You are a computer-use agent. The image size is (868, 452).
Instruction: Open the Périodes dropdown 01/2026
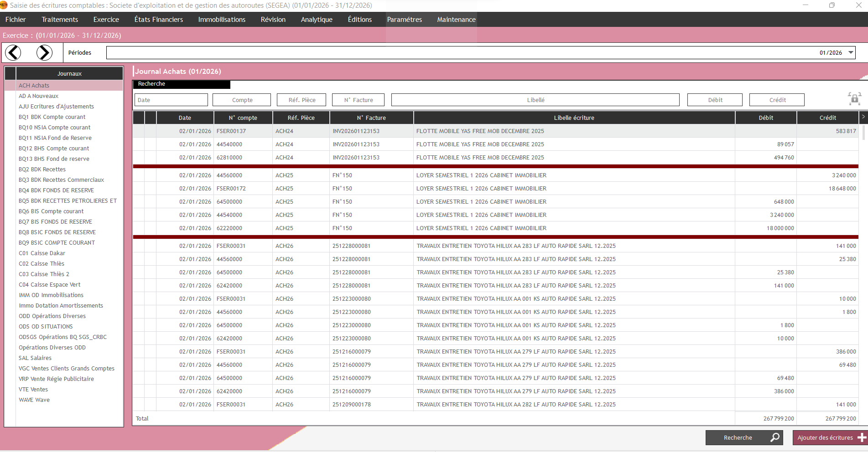pos(851,52)
